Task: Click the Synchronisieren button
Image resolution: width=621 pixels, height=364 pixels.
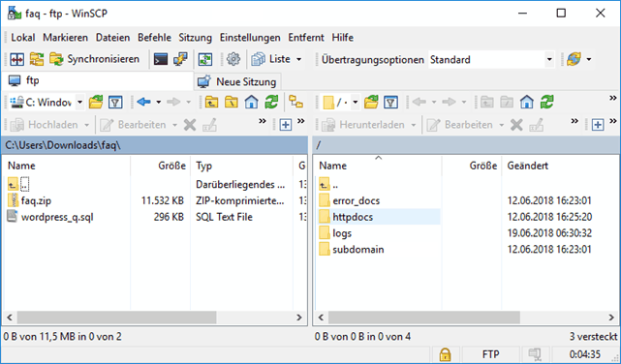Action: coord(95,59)
